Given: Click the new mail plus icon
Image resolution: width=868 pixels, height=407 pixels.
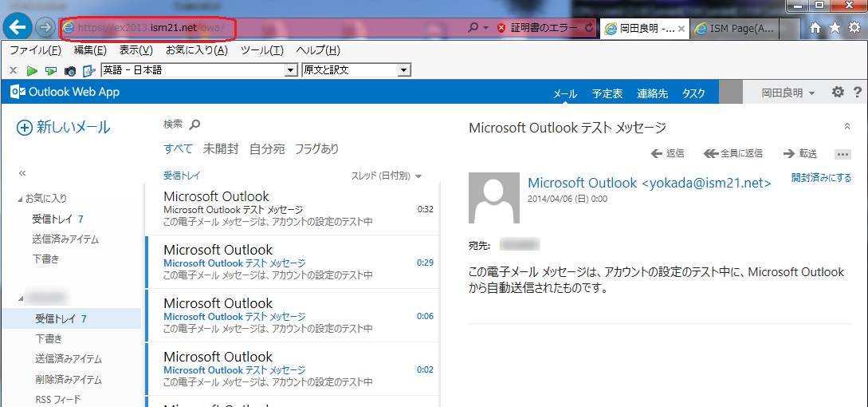Looking at the screenshot, I should (x=25, y=128).
